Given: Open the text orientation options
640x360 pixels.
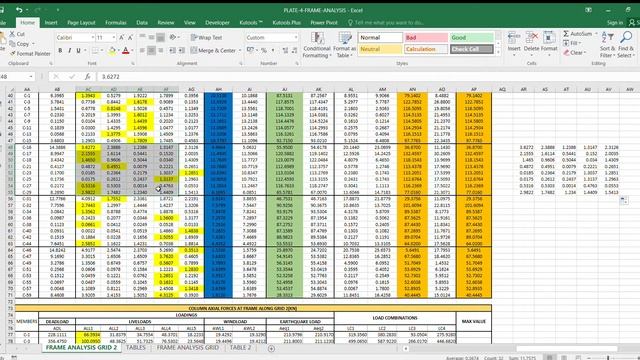Looking at the screenshot, I should 174,38.
